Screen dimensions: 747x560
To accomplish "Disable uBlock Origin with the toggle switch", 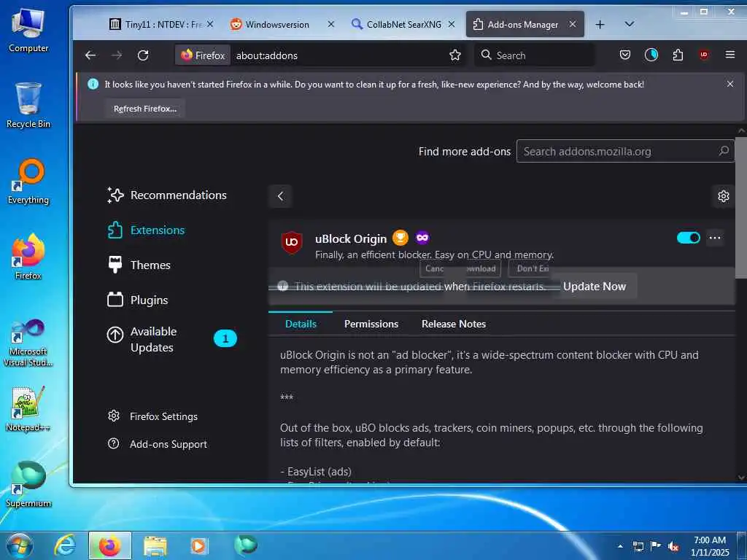I will click(689, 238).
